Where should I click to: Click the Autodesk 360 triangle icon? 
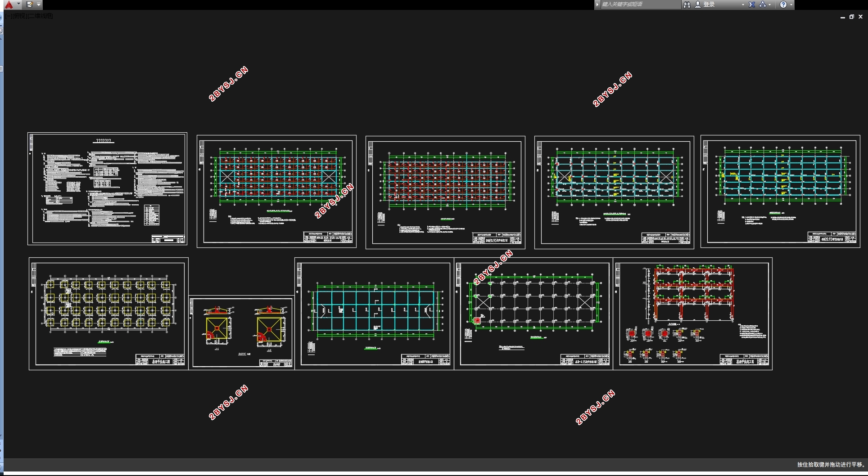click(763, 4)
